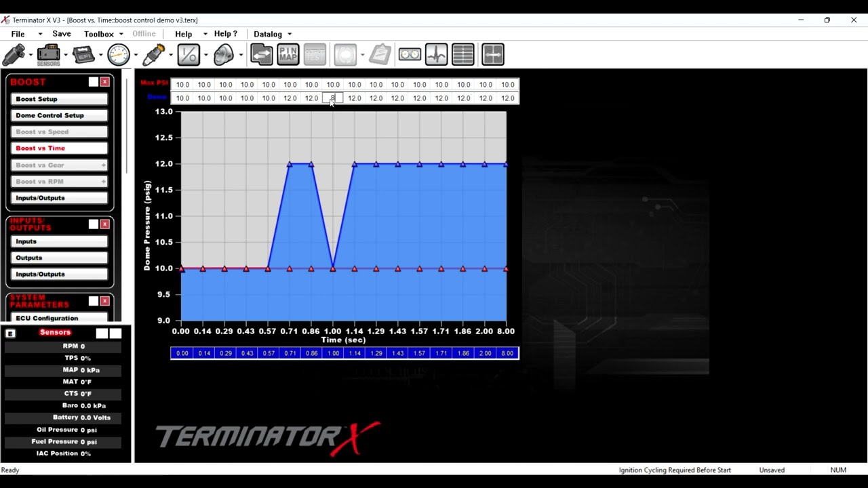Open the Toolbox menu

coord(99,34)
